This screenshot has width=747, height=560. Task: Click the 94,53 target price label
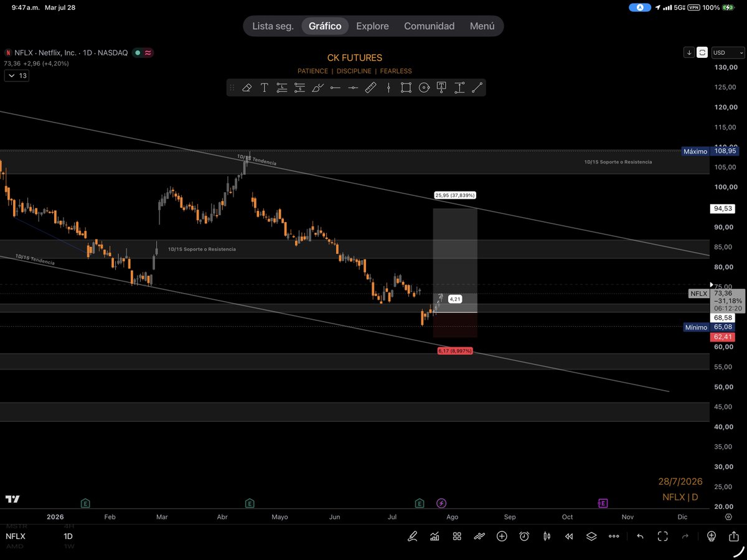click(x=724, y=208)
